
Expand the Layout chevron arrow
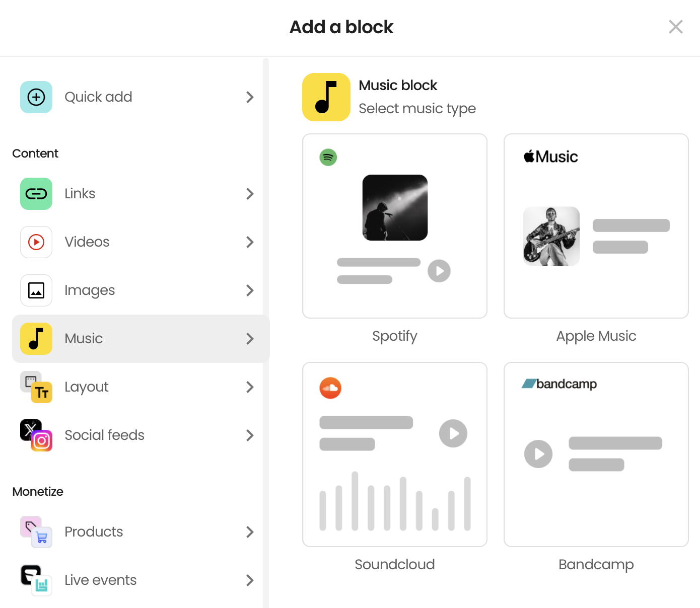point(250,387)
